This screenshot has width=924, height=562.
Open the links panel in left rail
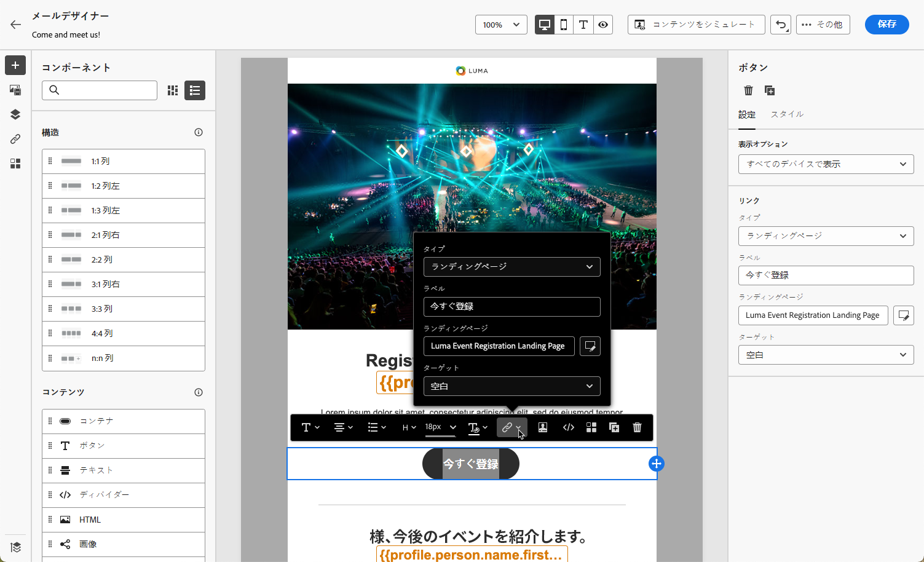[15, 139]
